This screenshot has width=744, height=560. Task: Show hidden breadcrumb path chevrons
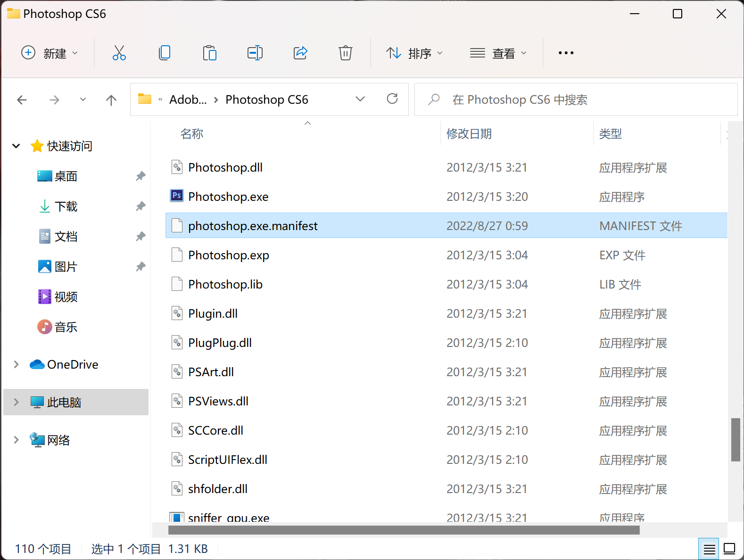[x=160, y=99]
